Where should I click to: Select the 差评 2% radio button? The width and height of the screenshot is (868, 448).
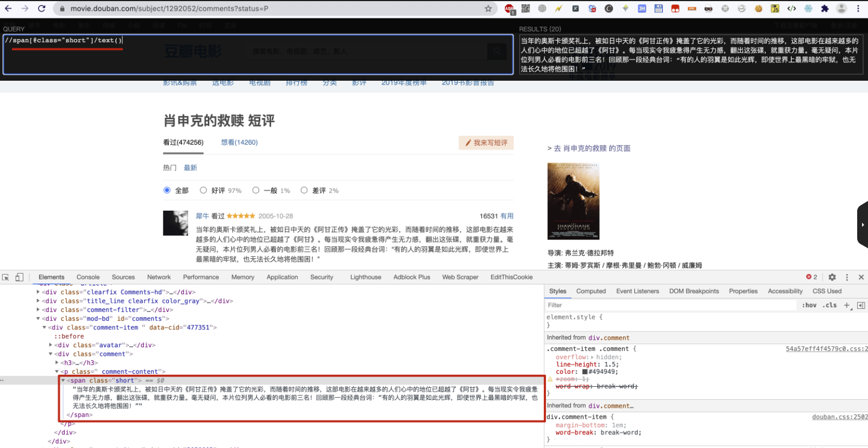coord(304,190)
